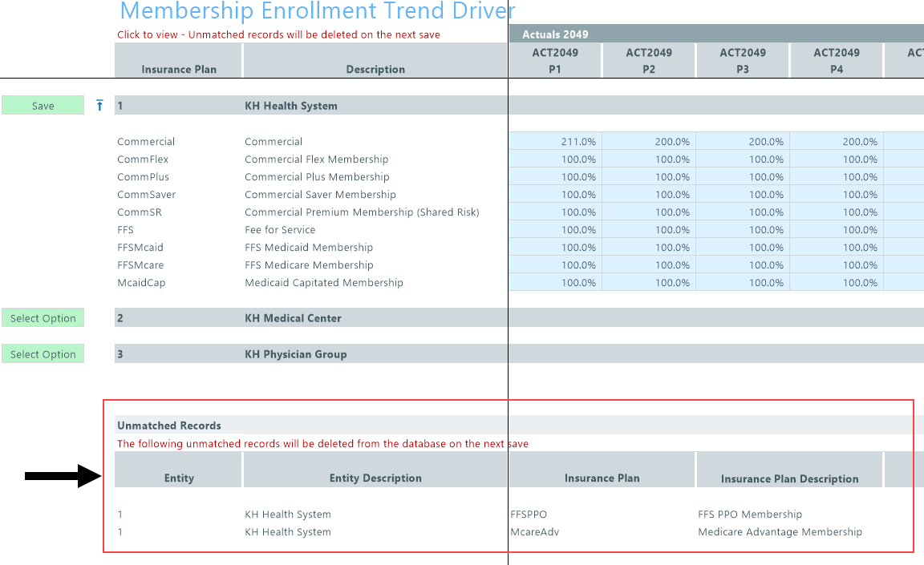Select the CommFlex insurance plan code
Screen dimensions: 924x565
point(143,159)
